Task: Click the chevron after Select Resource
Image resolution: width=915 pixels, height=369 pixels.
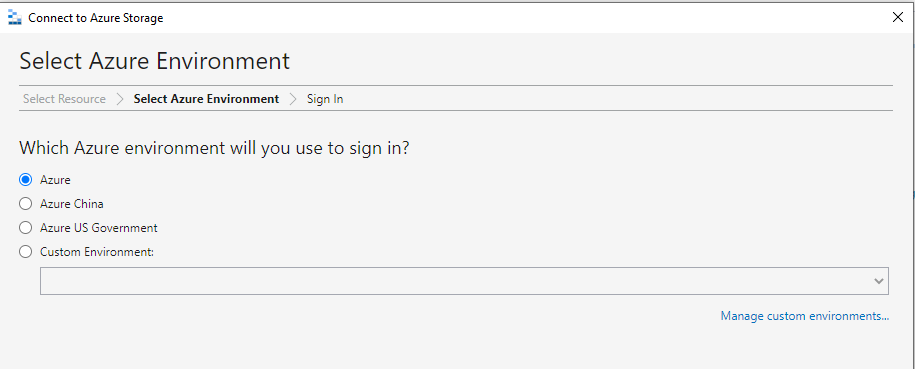Action: (x=120, y=99)
